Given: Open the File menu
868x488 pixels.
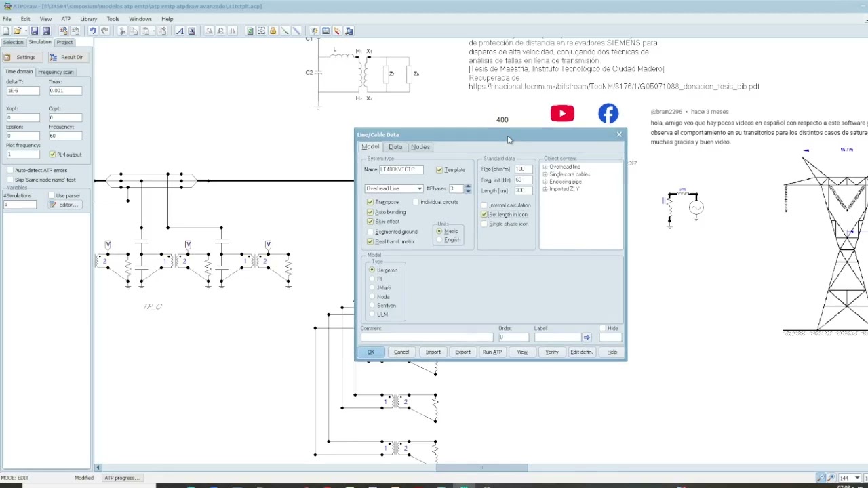Looking at the screenshot, I should pyautogui.click(x=6, y=19).
